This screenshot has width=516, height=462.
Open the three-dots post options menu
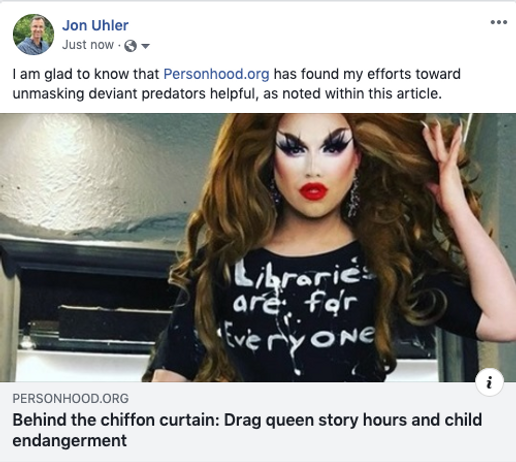coord(499,22)
